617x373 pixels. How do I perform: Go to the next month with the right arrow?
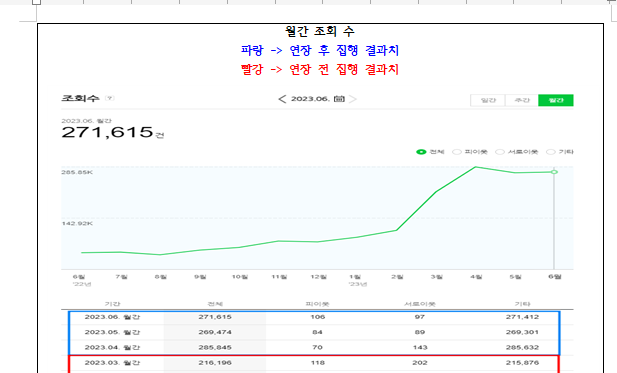[353, 99]
